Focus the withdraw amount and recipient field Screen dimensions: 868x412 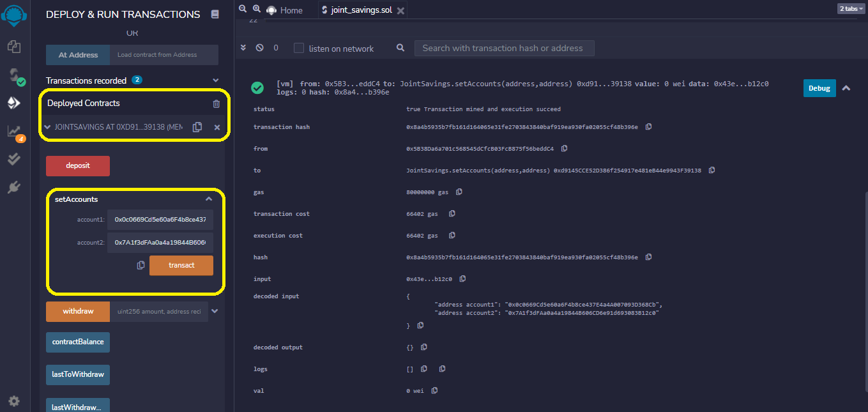click(159, 312)
